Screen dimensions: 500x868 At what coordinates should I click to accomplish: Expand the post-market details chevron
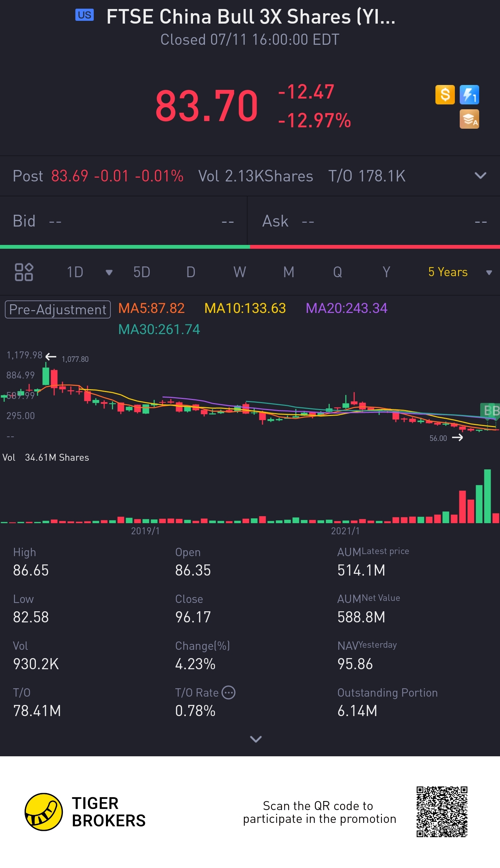click(480, 176)
